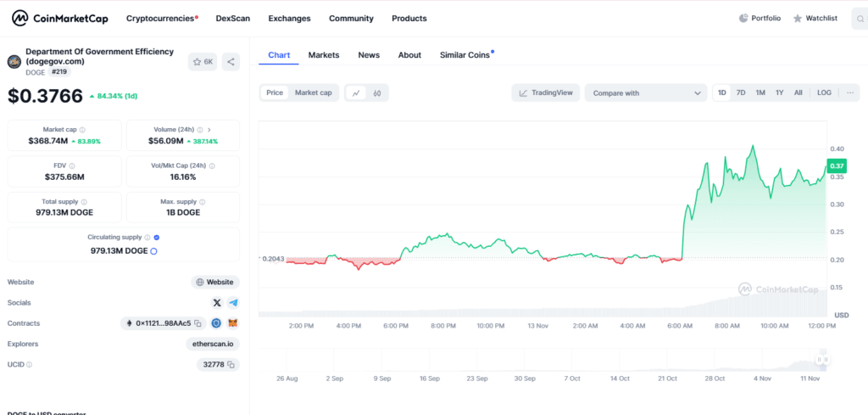Click the 21 Oct timeline label

coord(667,379)
